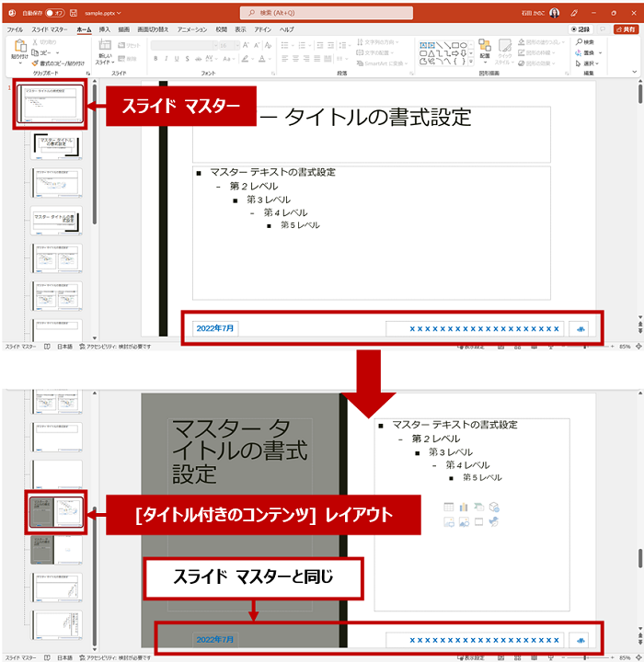644x662 pixels.
Task: Click the search box (検索 Alt+Q)
Action: [x=322, y=14]
